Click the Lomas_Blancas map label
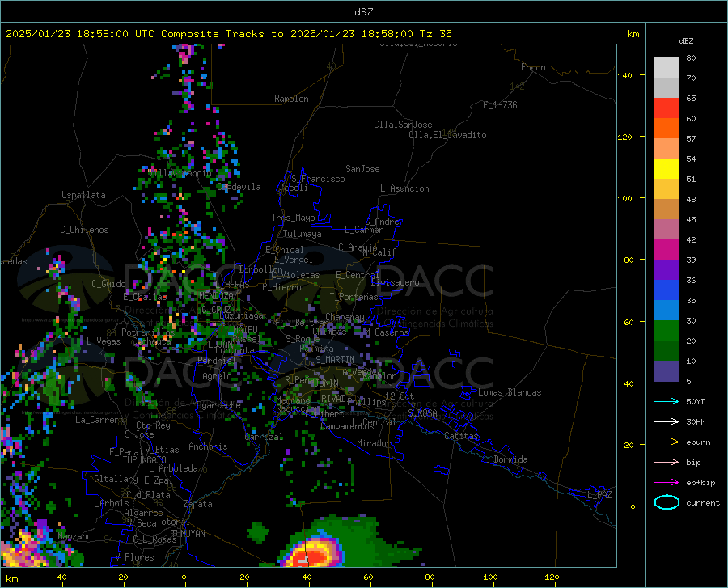The image size is (728, 588). click(510, 392)
